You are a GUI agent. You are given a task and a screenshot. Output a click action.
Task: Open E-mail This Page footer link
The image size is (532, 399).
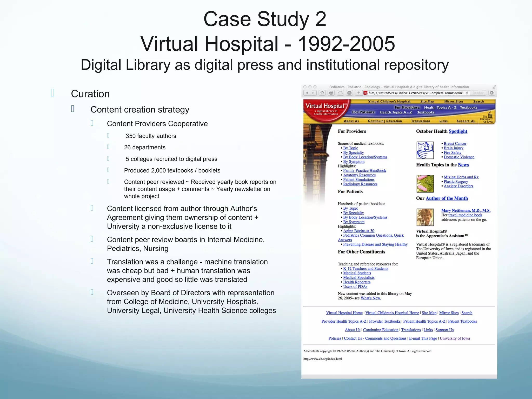point(423,338)
